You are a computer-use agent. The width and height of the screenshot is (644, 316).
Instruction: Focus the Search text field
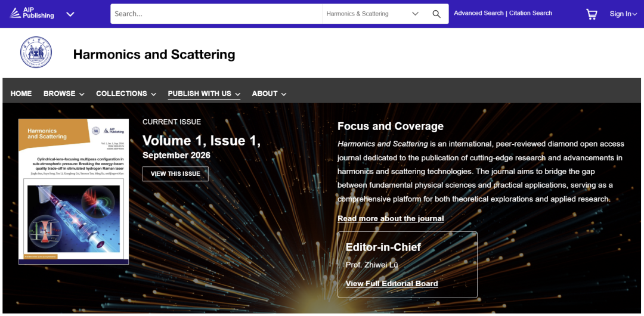pyautogui.click(x=216, y=14)
